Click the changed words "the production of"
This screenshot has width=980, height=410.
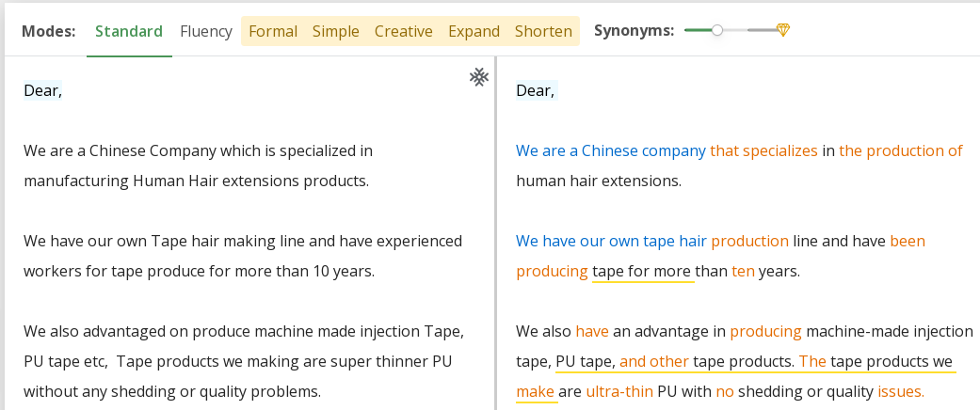901,150
